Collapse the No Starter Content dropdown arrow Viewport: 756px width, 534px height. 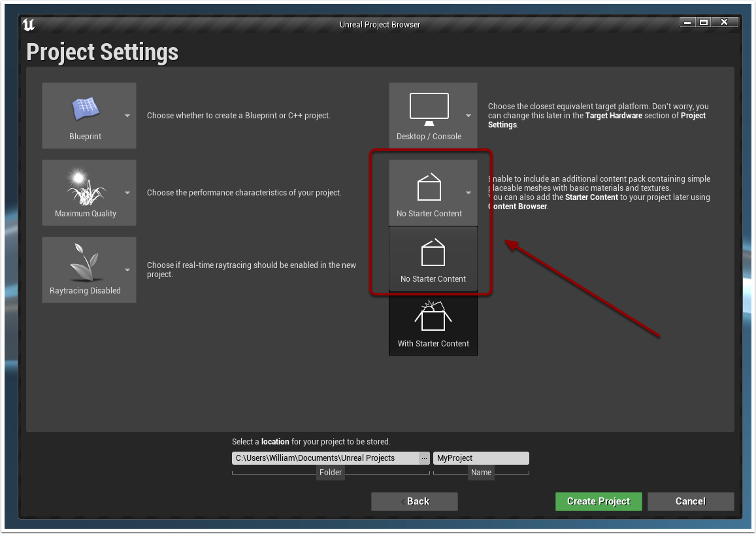(x=468, y=193)
